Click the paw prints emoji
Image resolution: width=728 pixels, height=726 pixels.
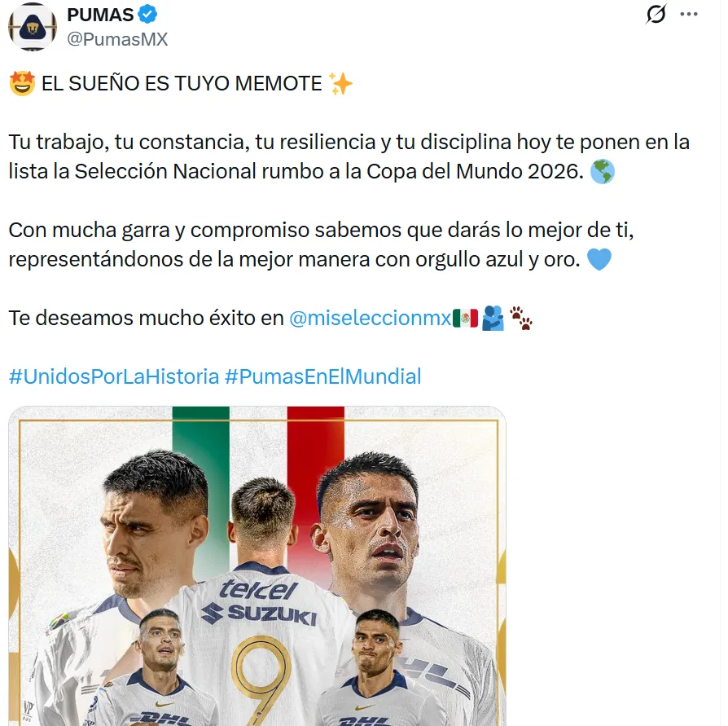pos(521,318)
